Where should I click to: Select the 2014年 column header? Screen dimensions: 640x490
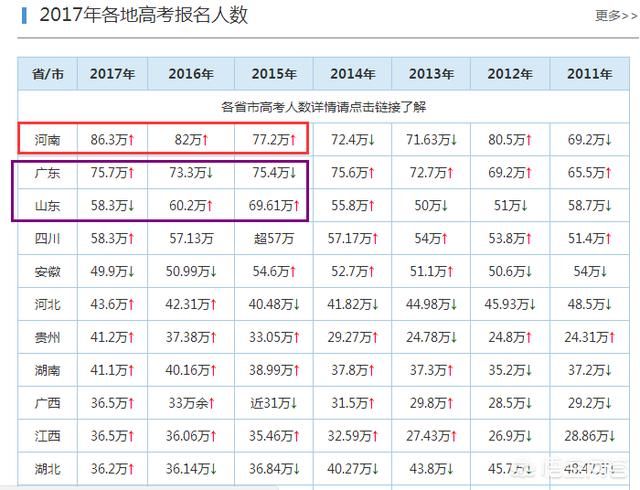(352, 74)
